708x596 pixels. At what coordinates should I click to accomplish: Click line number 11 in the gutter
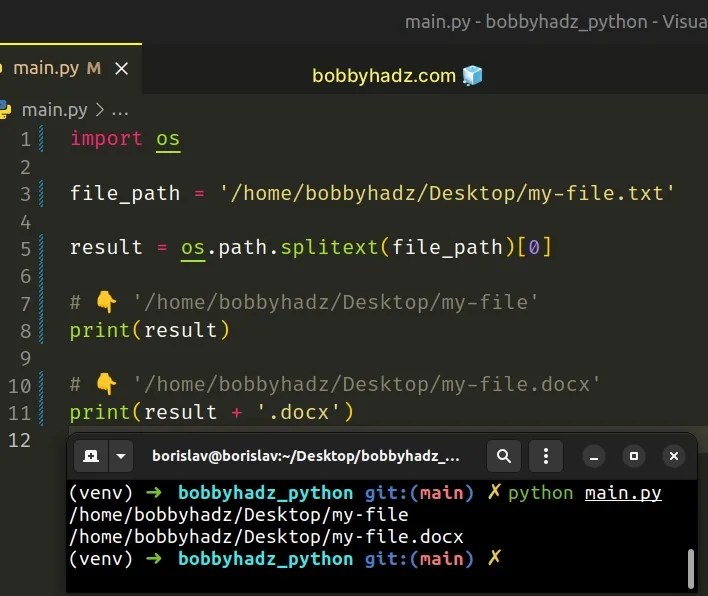point(20,413)
